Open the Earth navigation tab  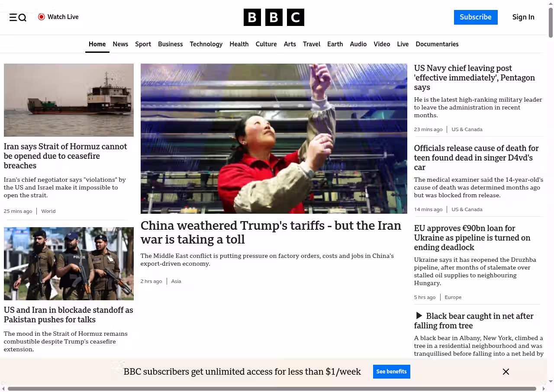pos(335,44)
